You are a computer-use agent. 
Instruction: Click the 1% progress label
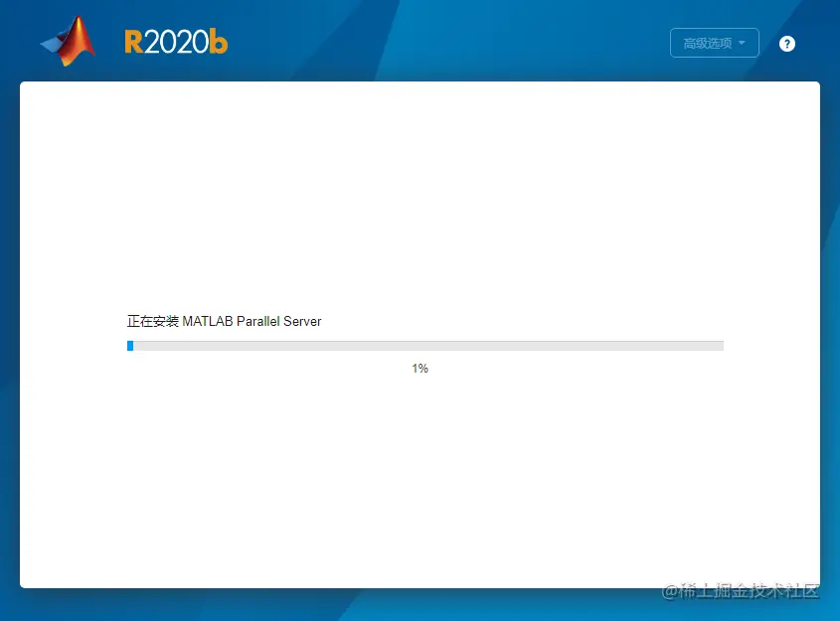click(x=420, y=369)
